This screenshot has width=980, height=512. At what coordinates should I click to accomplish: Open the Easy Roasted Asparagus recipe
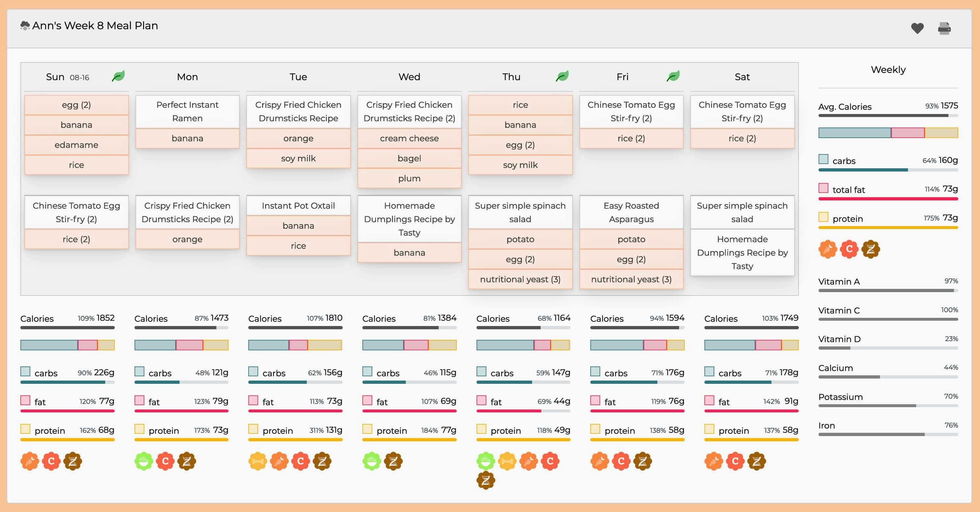coord(631,212)
